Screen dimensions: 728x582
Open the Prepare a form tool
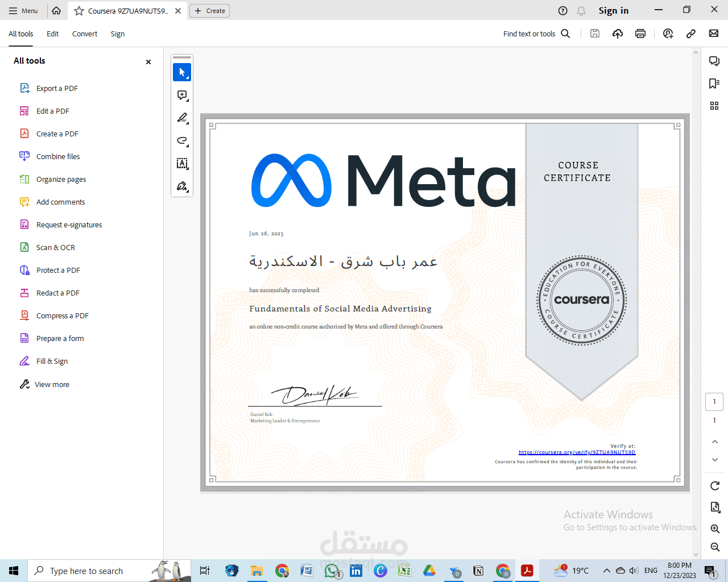[x=60, y=338]
